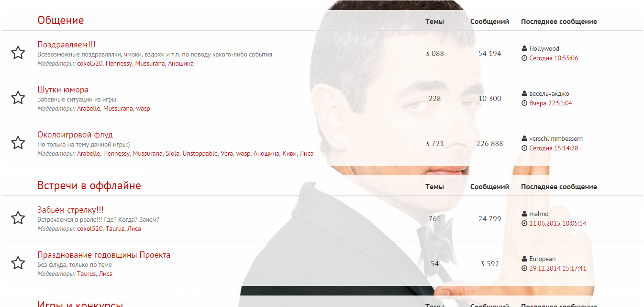Click the user icon next to mahno
The height and width of the screenshot is (307, 644).
(524, 214)
